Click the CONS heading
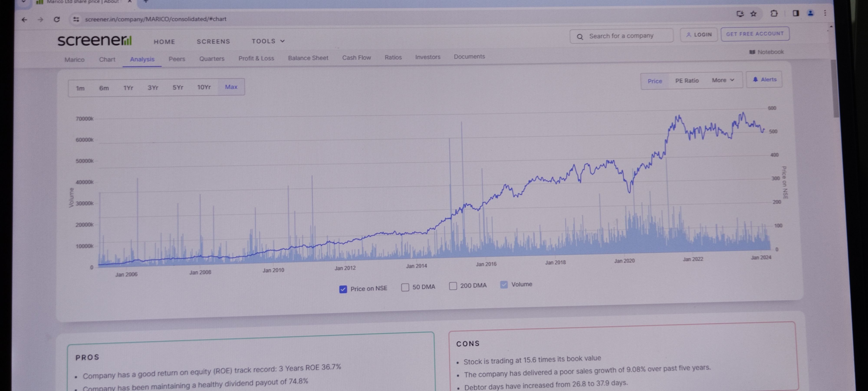The height and width of the screenshot is (391, 868). pyautogui.click(x=468, y=344)
